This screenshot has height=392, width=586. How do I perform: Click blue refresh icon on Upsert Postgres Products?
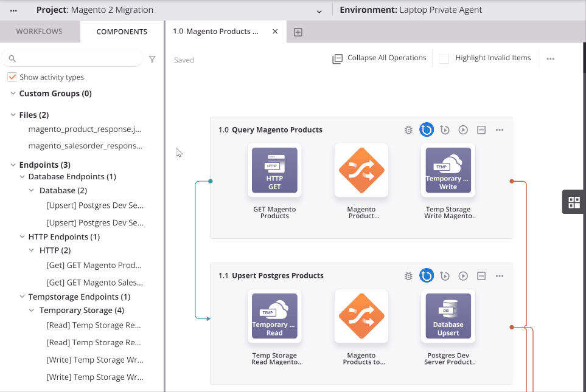click(427, 275)
